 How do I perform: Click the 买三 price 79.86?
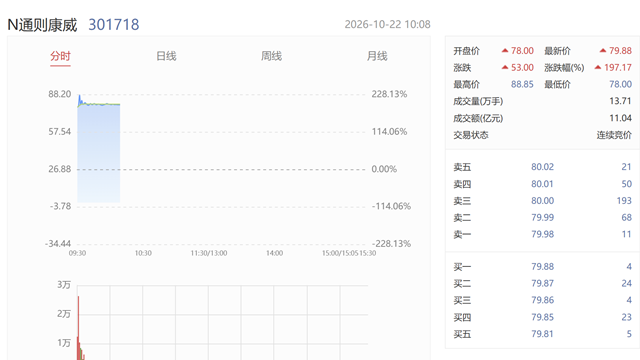pos(542,300)
